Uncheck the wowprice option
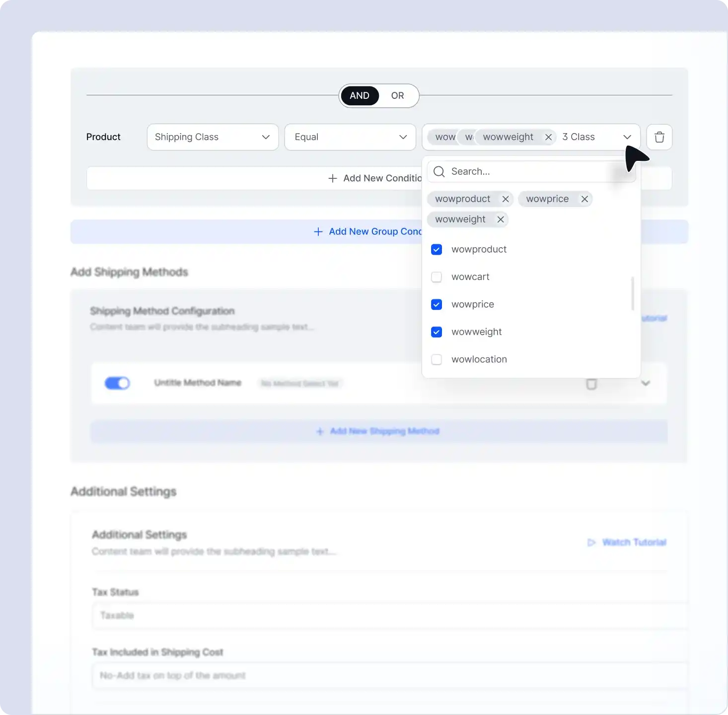 [x=437, y=304]
